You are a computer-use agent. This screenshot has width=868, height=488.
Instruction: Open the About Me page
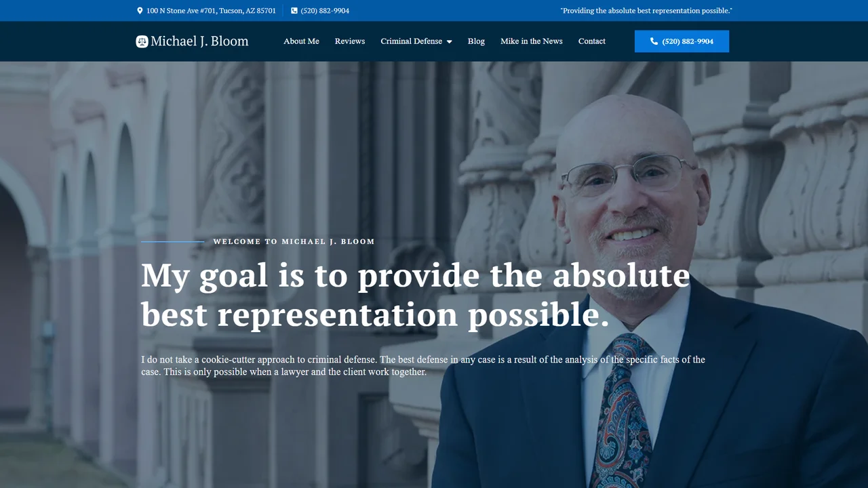point(301,41)
